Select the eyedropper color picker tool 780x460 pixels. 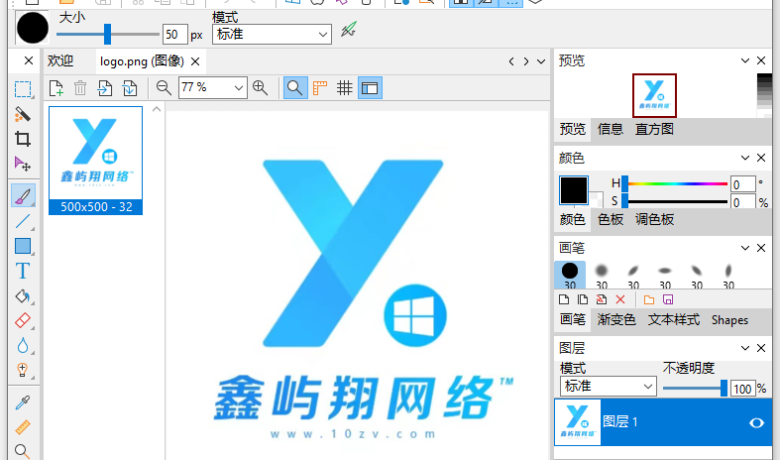click(x=23, y=402)
